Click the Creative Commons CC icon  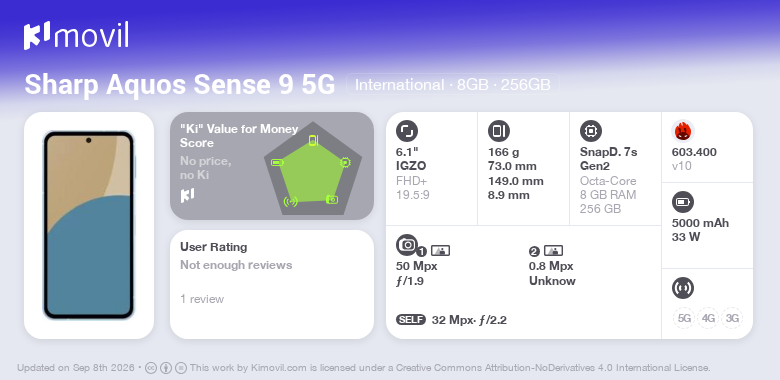click(x=151, y=368)
